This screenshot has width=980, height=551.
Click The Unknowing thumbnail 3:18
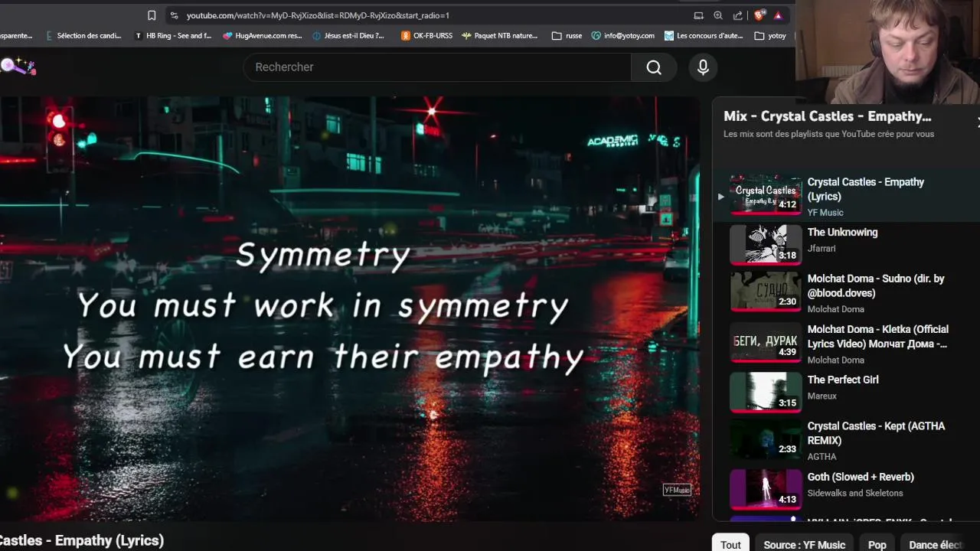tap(766, 244)
